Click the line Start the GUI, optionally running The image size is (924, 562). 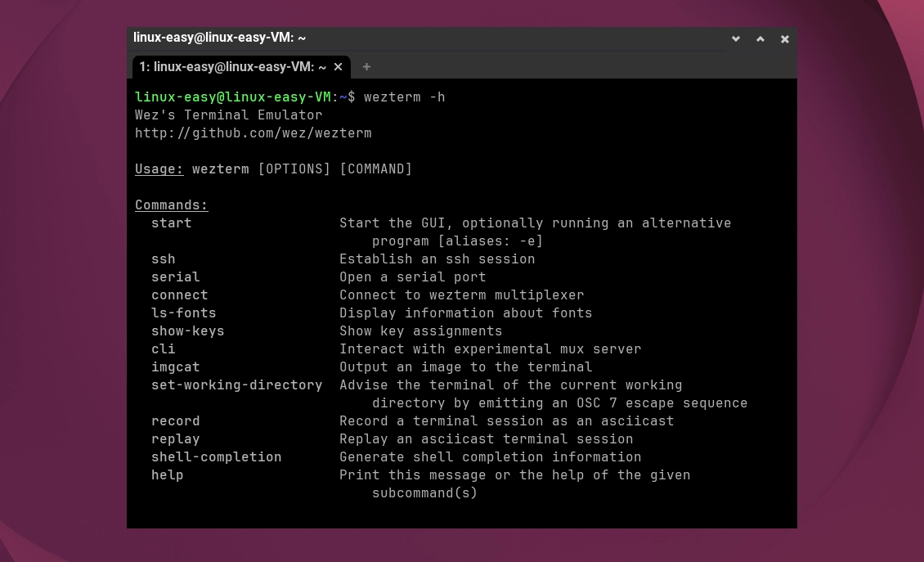click(x=535, y=223)
